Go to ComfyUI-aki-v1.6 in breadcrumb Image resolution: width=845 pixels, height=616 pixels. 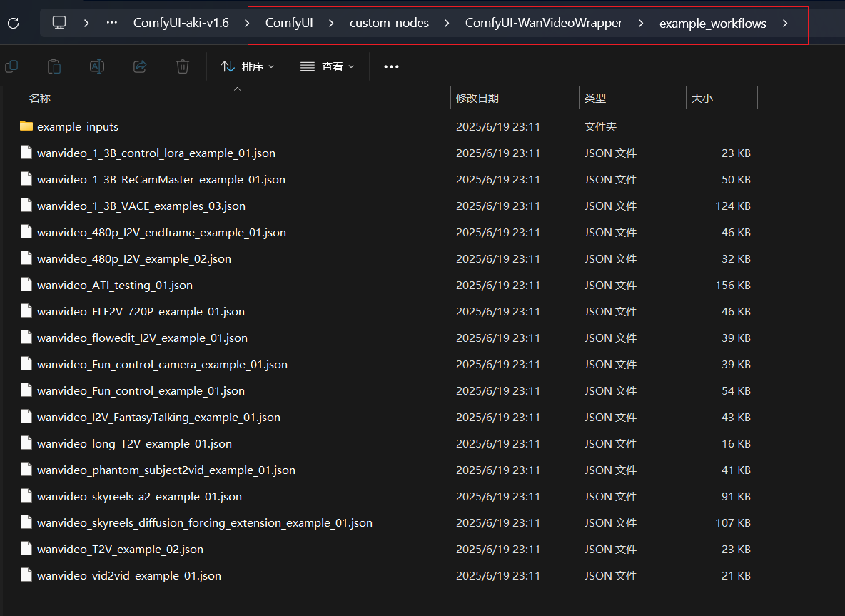pos(181,23)
